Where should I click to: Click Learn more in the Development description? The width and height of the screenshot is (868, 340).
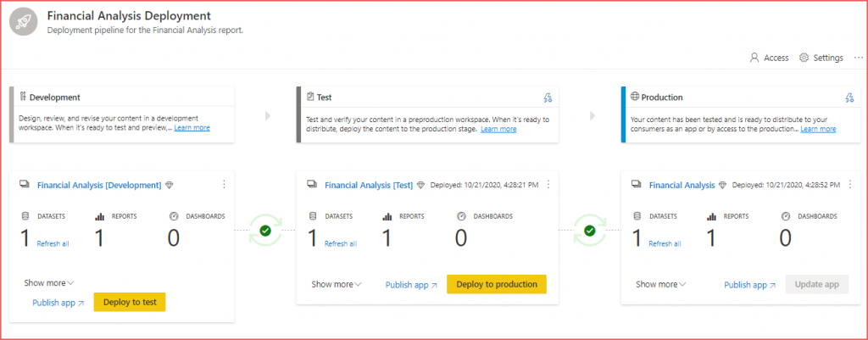pos(192,127)
